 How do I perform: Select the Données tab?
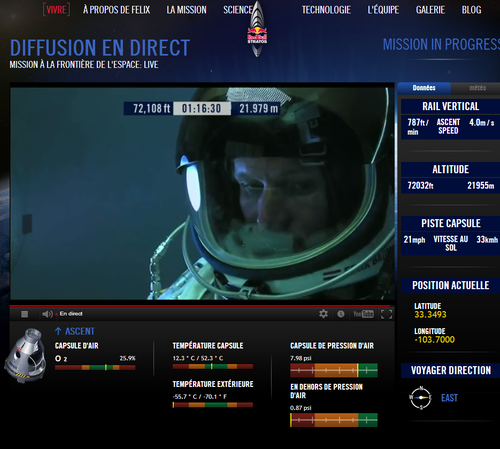pyautogui.click(x=424, y=88)
